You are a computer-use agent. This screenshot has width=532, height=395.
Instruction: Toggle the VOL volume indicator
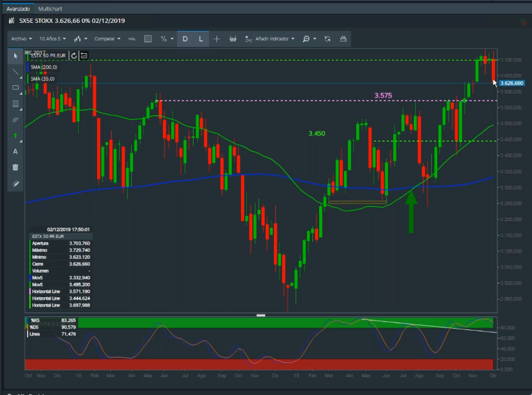pos(132,39)
